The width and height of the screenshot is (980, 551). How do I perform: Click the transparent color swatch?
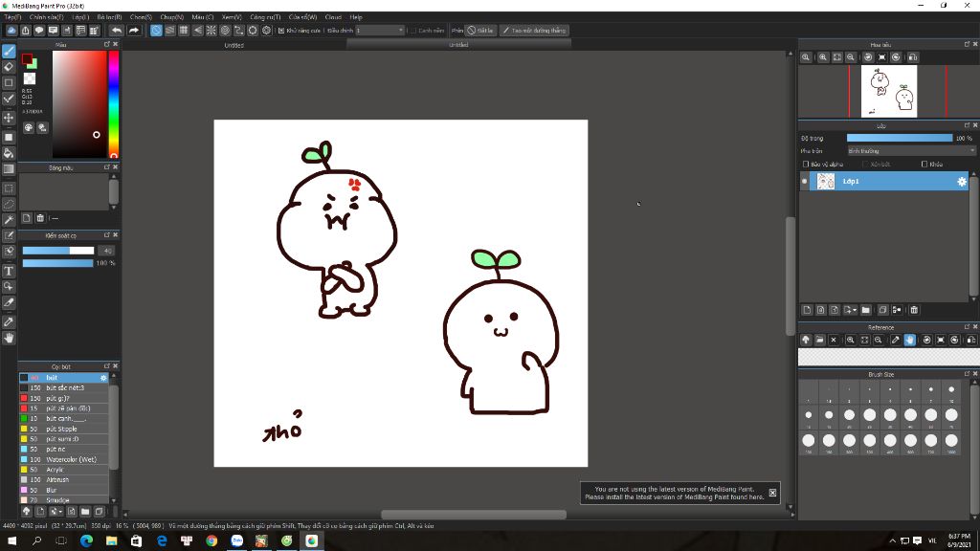(30, 78)
